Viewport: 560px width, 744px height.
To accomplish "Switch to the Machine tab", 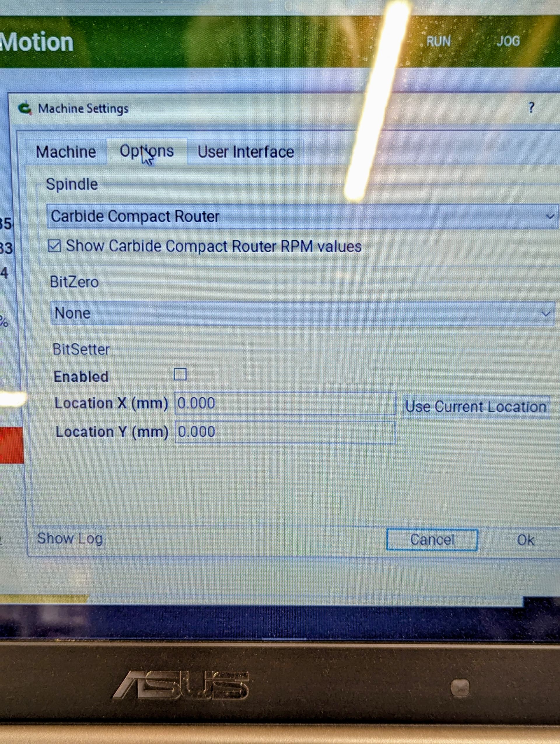I will 66,152.
